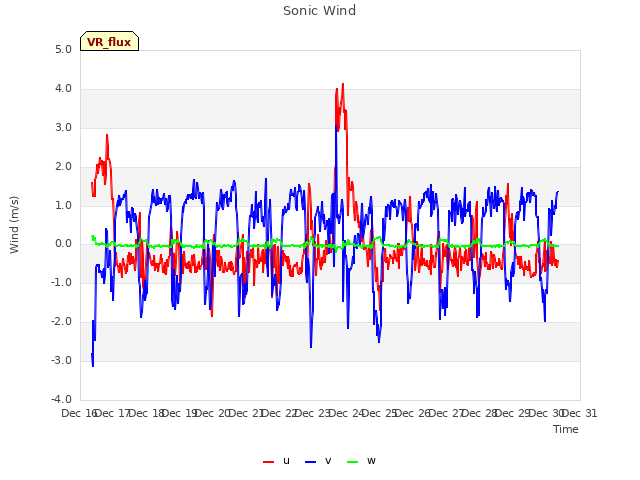
Task: Click the -2.0 y-axis tick label
Action: (x=61, y=322)
